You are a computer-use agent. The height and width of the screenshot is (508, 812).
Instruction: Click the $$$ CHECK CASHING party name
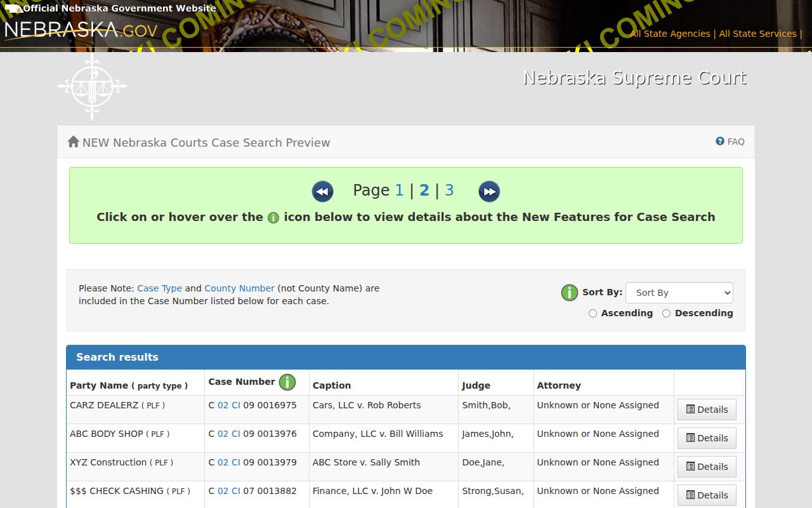117,491
